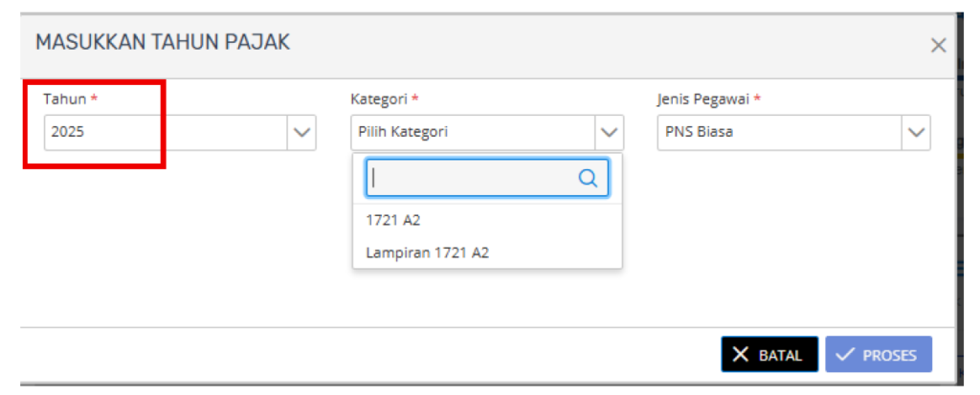This screenshot has width=980, height=395.
Task: Click the checkmark icon on the Proses button
Action: point(844,355)
